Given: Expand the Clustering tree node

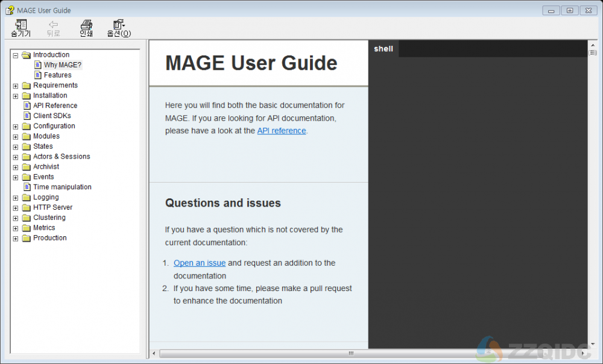Looking at the screenshot, I should pyautogui.click(x=16, y=218).
